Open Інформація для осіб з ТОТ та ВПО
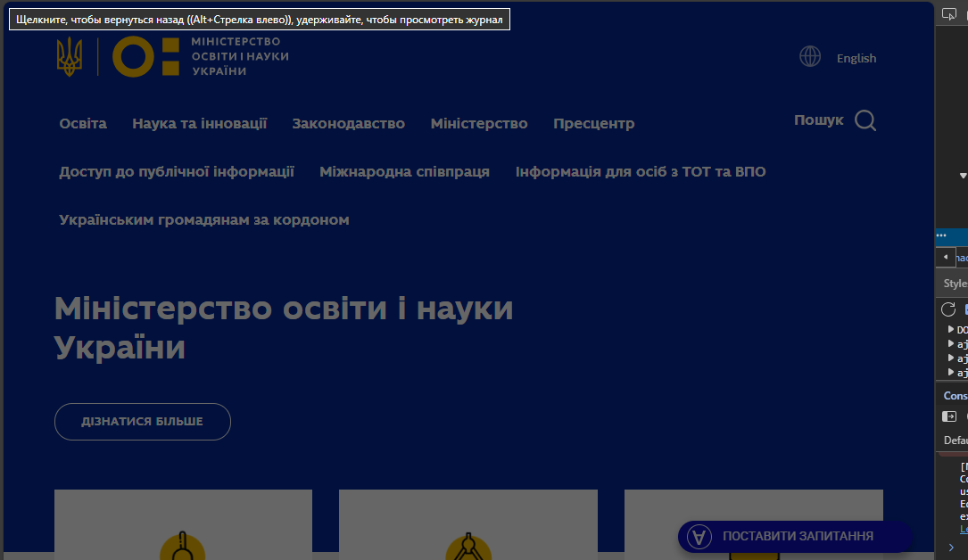Image resolution: width=968 pixels, height=560 pixels. point(641,171)
